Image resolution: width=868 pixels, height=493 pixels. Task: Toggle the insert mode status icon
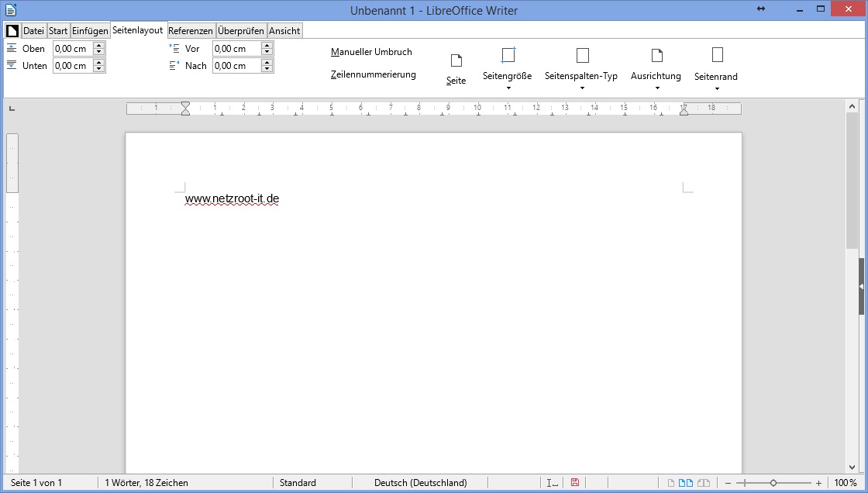tap(552, 482)
